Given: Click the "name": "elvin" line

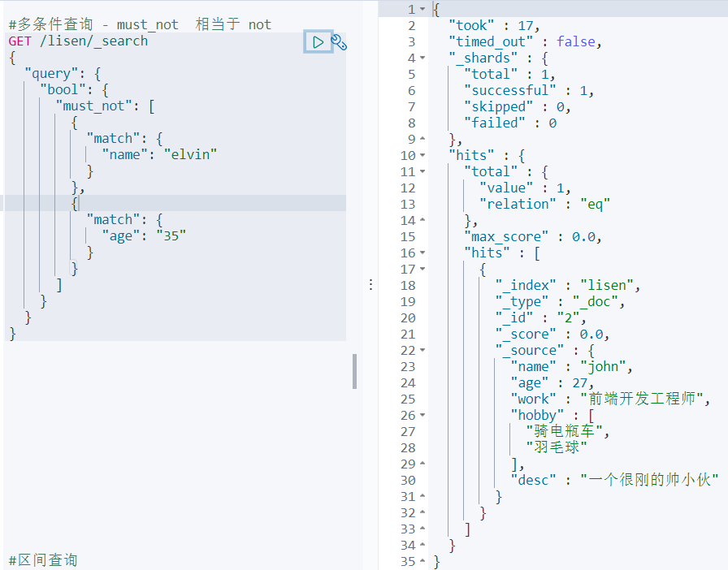Looking at the screenshot, I should point(159,155).
